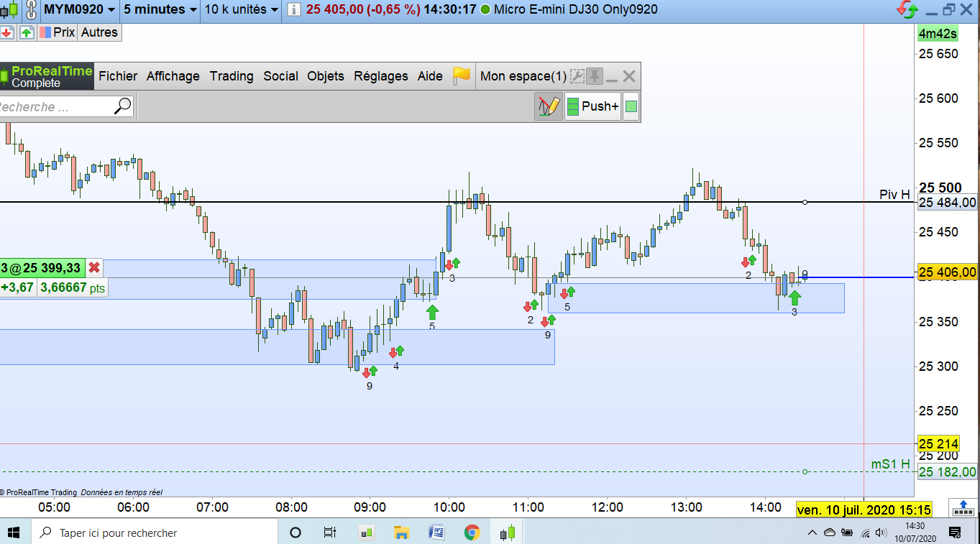
Task: Click the 25 182,00 support price tag
Action: click(948, 472)
